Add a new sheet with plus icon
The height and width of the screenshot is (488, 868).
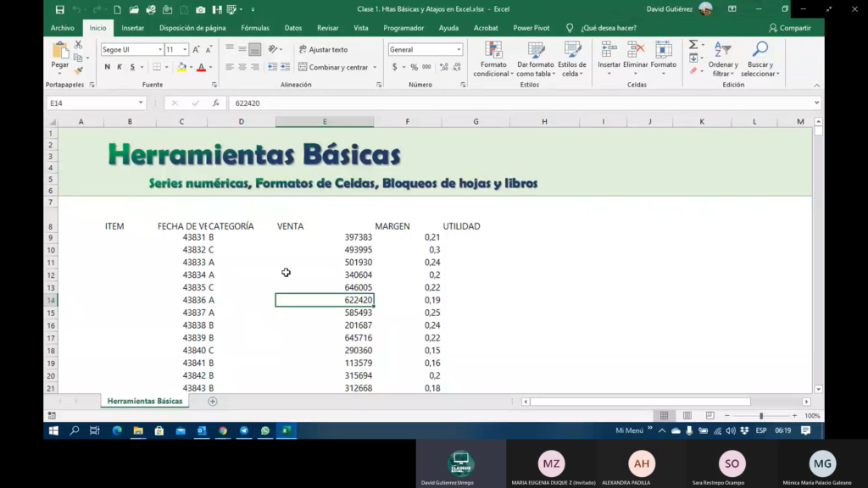[x=213, y=402]
